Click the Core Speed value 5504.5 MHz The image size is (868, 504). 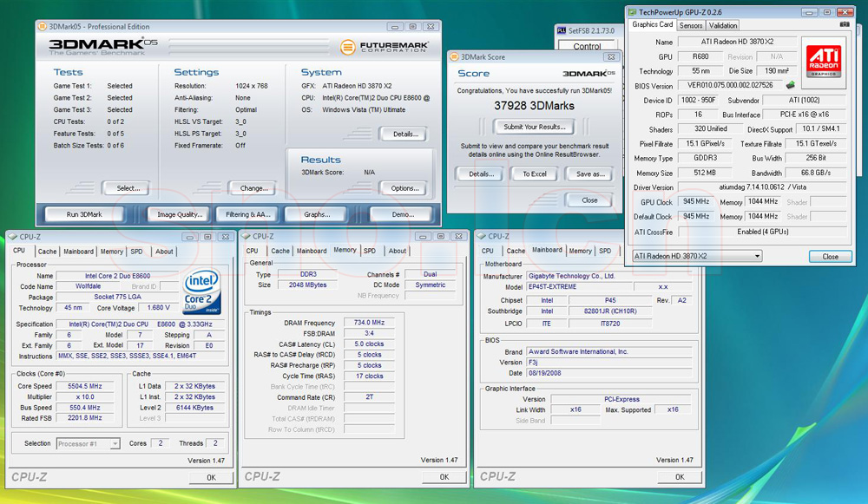tap(85, 386)
